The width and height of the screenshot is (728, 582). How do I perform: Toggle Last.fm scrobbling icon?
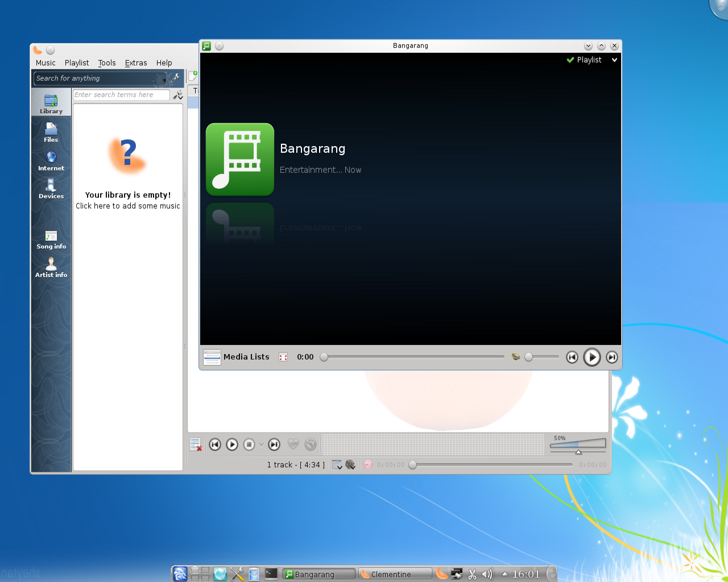pos(368,465)
